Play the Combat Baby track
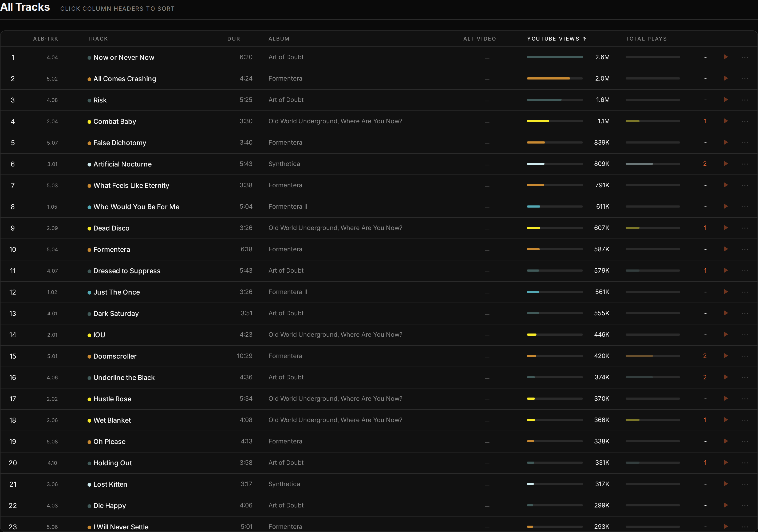This screenshot has width=758, height=532. pyautogui.click(x=726, y=121)
